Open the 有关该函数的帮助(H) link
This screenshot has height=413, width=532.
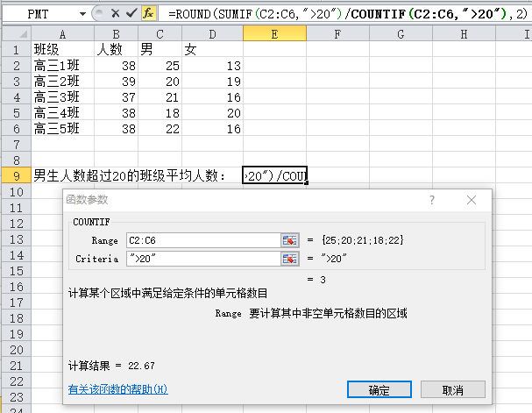pyautogui.click(x=118, y=389)
